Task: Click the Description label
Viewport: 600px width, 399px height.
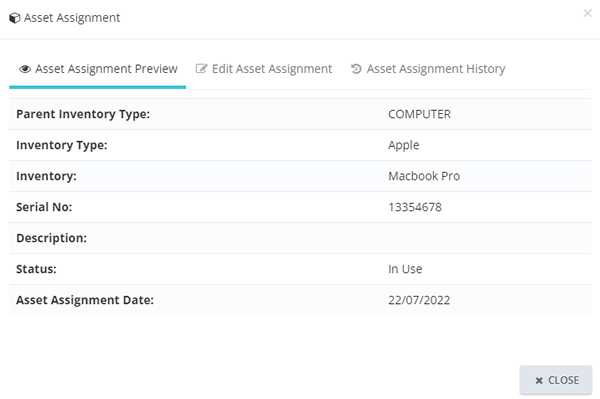Action: 51,238
